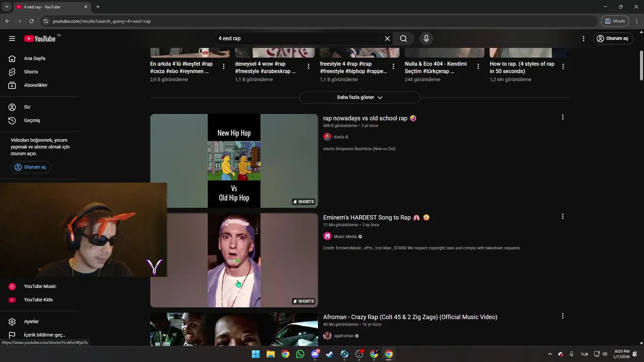Open the tab search dropdown arrow

click(7, 7)
